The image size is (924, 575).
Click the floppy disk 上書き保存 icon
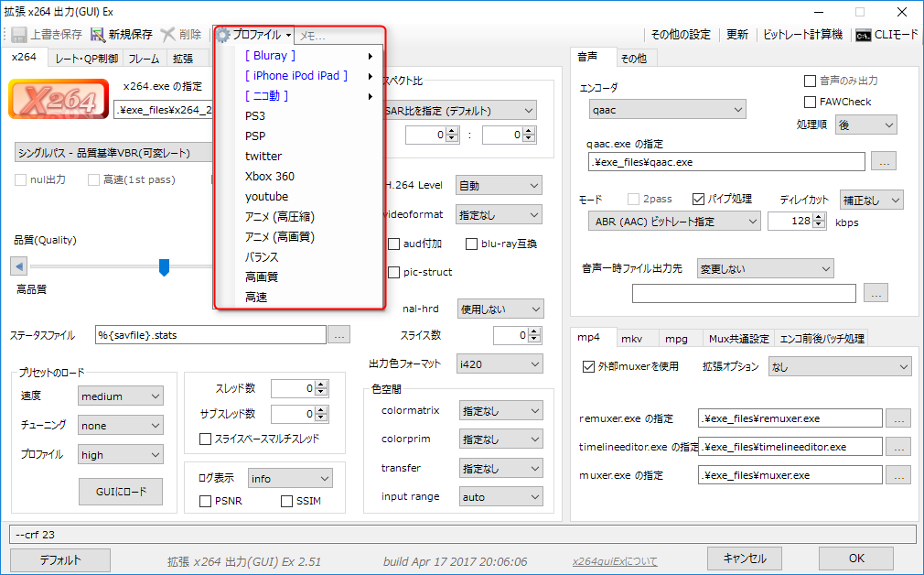(19, 35)
